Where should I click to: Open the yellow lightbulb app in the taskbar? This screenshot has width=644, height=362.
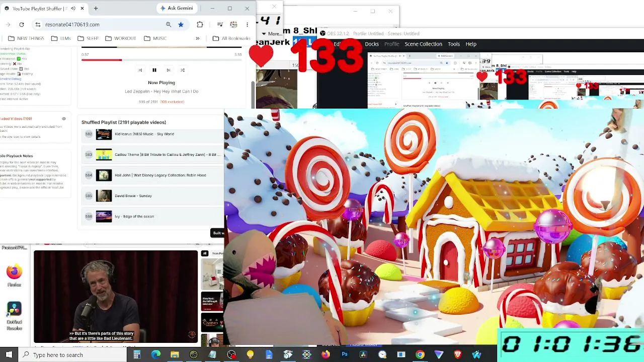coord(250,355)
